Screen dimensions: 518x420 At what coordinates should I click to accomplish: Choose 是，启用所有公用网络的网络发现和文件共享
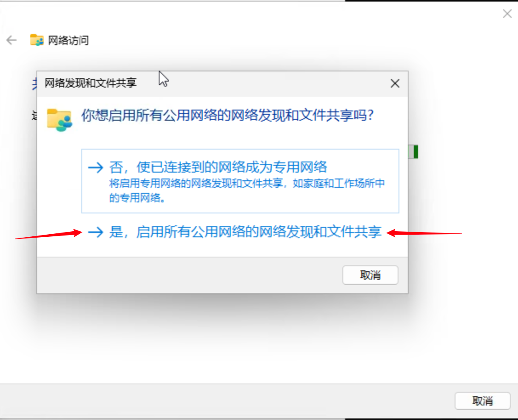pyautogui.click(x=235, y=232)
